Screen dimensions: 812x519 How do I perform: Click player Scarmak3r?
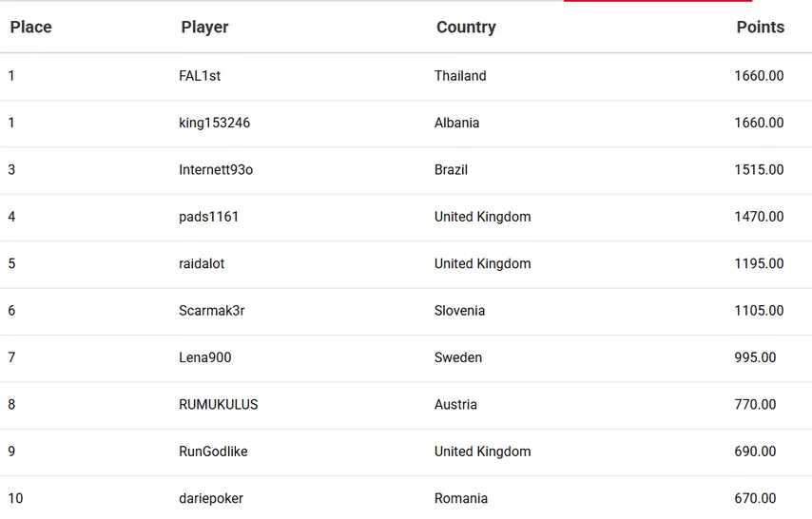pos(212,311)
